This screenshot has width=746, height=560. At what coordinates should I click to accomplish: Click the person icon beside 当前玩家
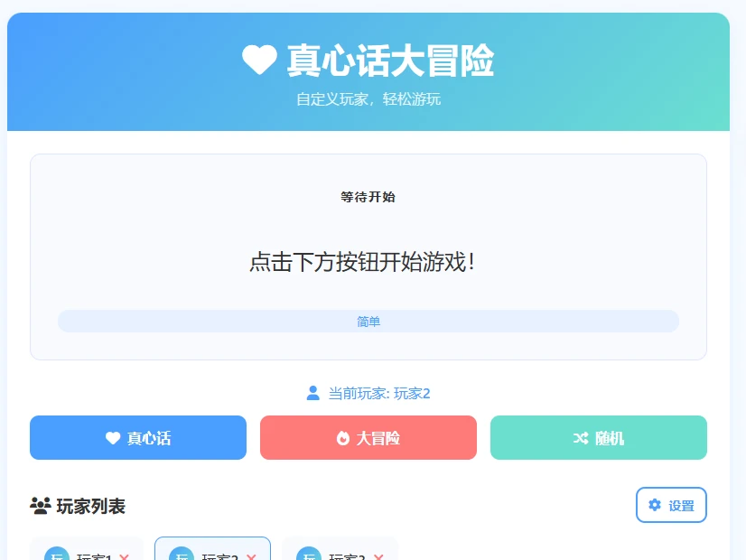click(x=313, y=393)
